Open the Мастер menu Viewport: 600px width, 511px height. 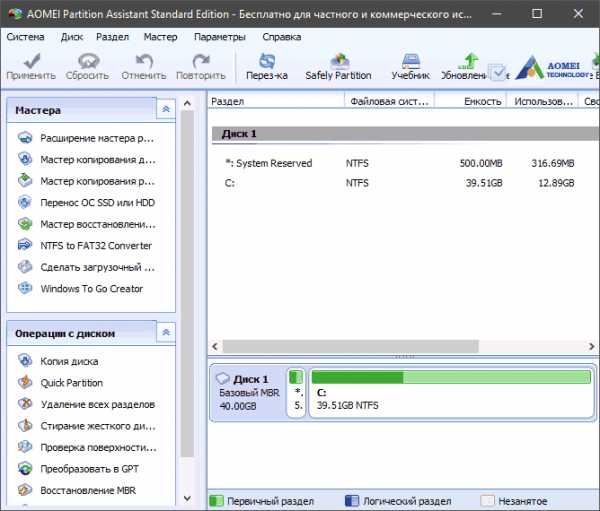coord(160,37)
